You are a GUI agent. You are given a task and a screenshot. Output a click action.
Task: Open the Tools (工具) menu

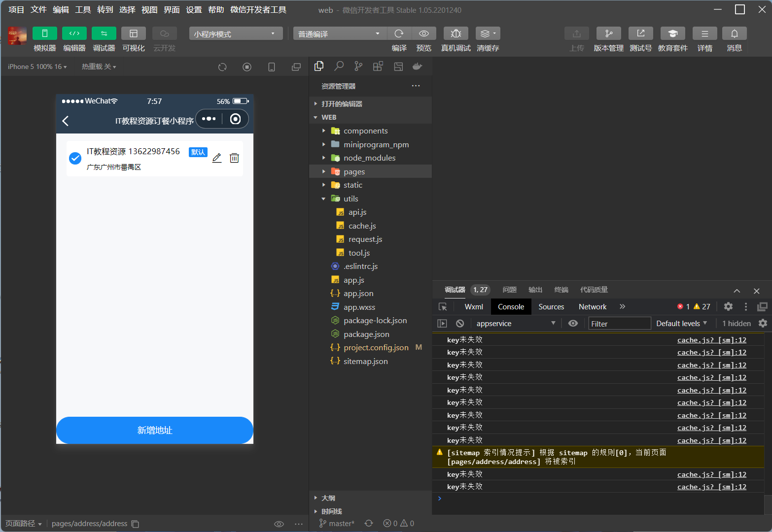(x=83, y=10)
